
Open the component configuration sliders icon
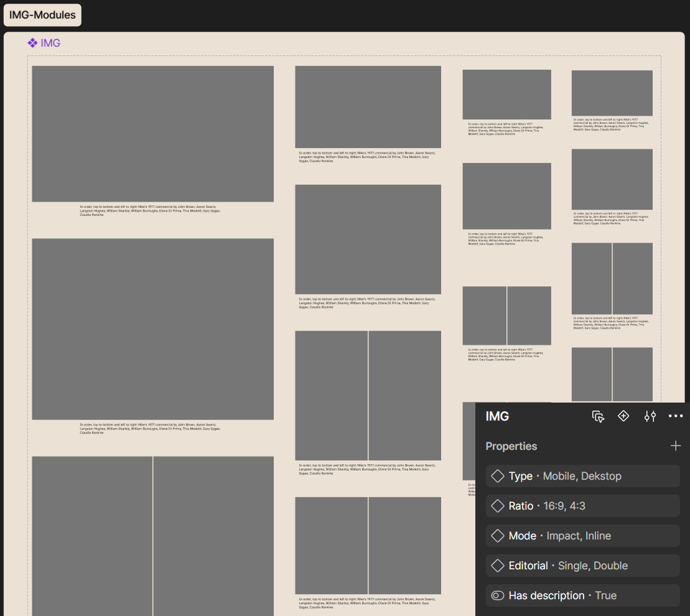click(650, 416)
